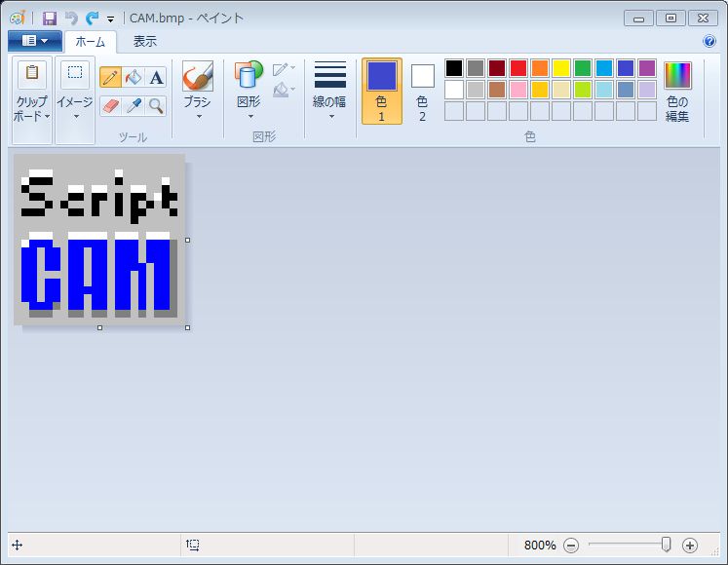Select the Fill with color bucket tool
The width and height of the screenshot is (728, 565).
tap(134, 77)
